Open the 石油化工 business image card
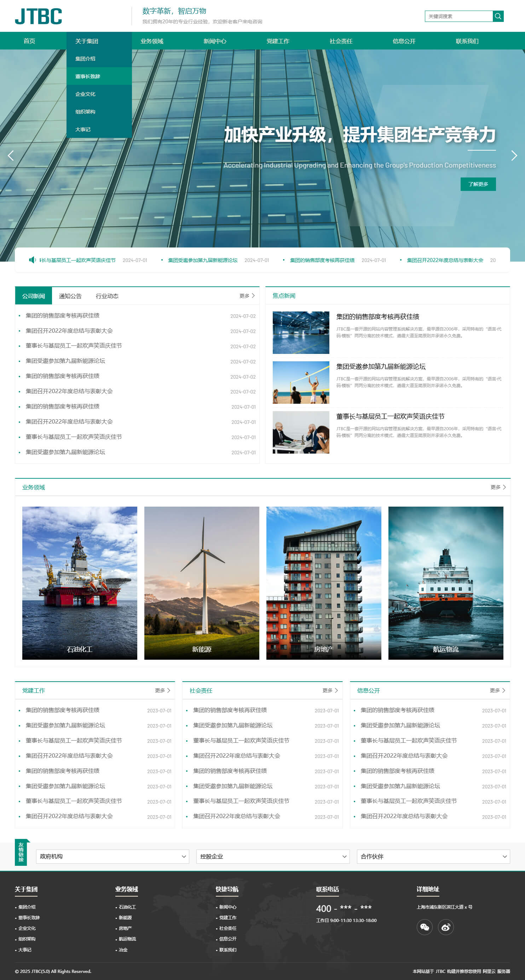 [80, 582]
